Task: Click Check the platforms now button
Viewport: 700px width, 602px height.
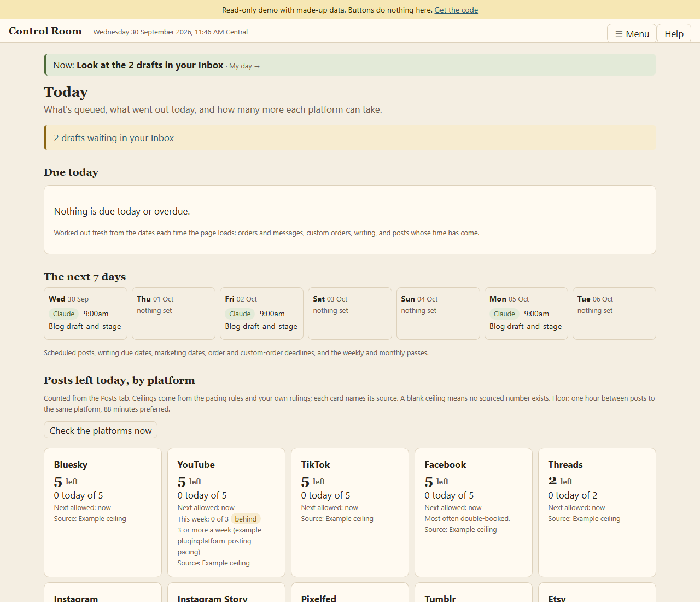Action: click(101, 430)
